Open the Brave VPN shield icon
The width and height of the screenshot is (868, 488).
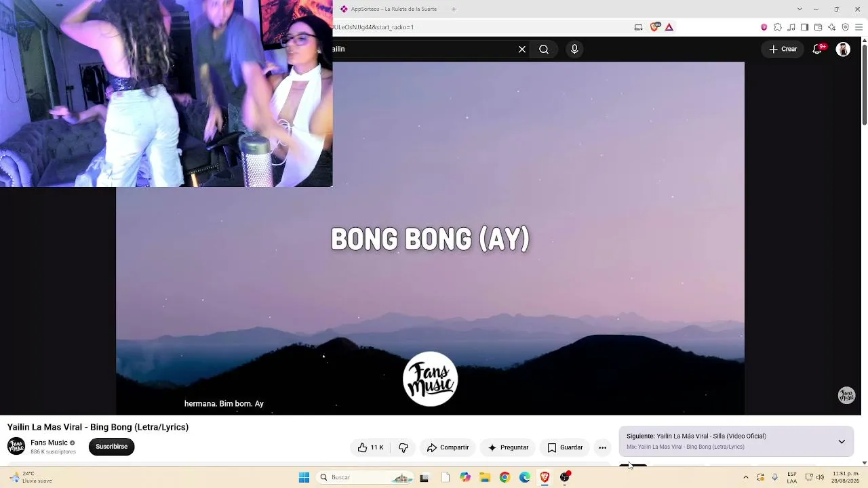[845, 27]
